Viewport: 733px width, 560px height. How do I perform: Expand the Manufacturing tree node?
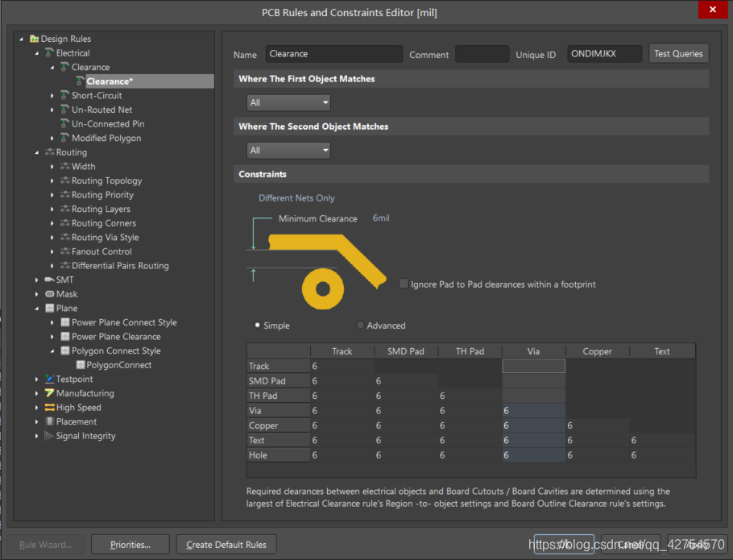click(x=36, y=393)
